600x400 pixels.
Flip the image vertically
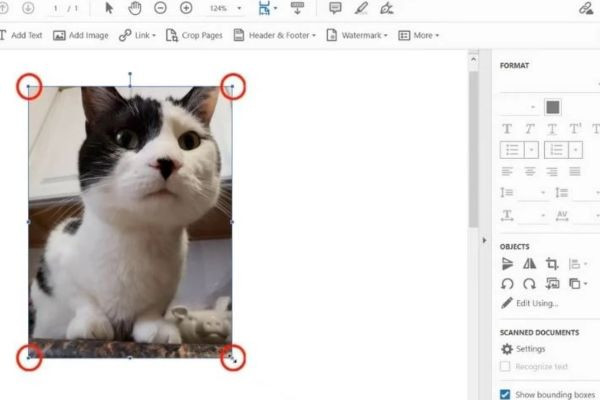tap(507, 264)
